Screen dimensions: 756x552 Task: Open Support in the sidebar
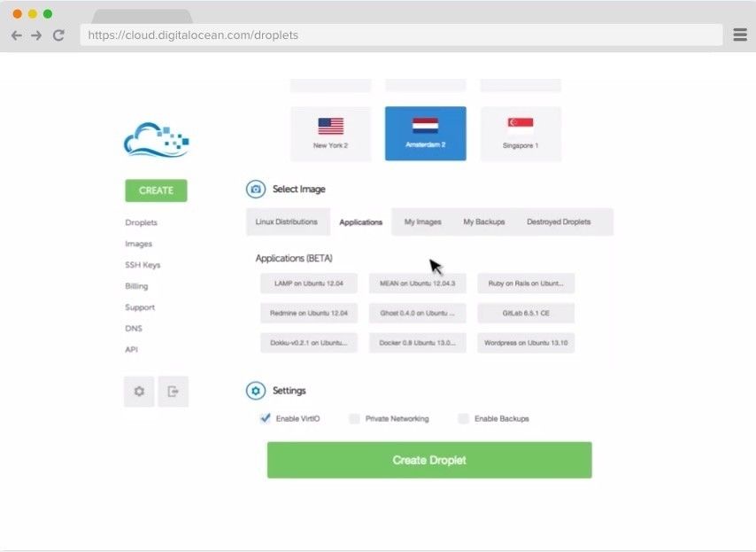(140, 307)
